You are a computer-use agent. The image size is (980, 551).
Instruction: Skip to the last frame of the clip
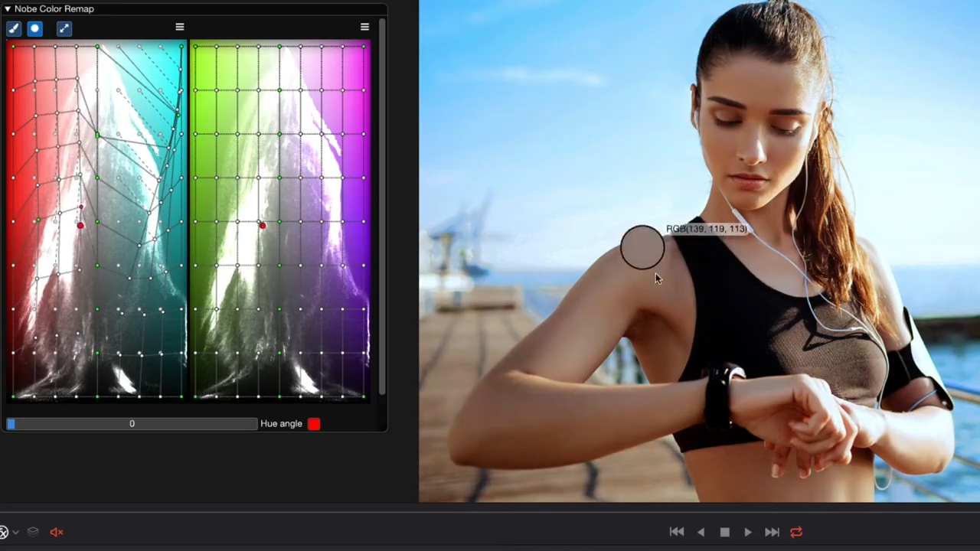(x=772, y=532)
